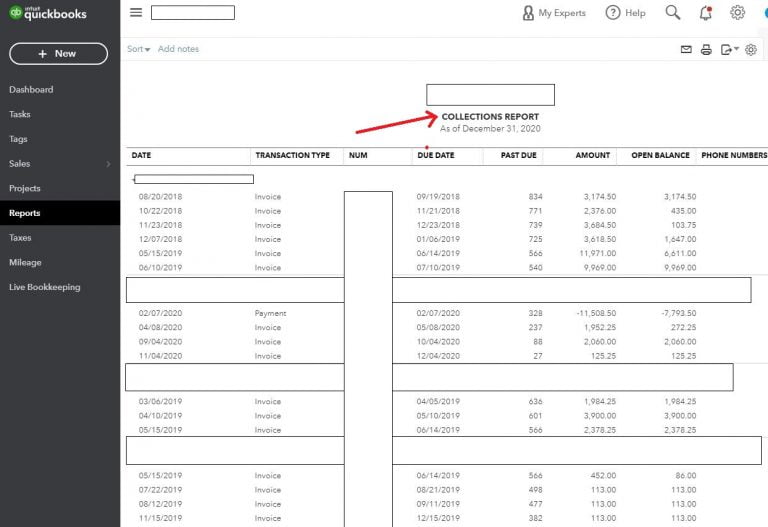This screenshot has width=768, height=527.
Task: Open the 11/04/2020 invoice date
Action: tap(160, 356)
